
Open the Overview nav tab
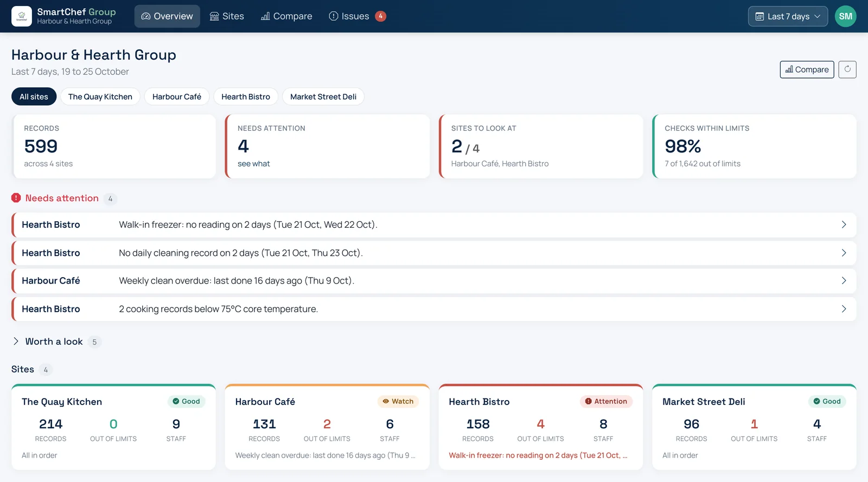coord(167,16)
